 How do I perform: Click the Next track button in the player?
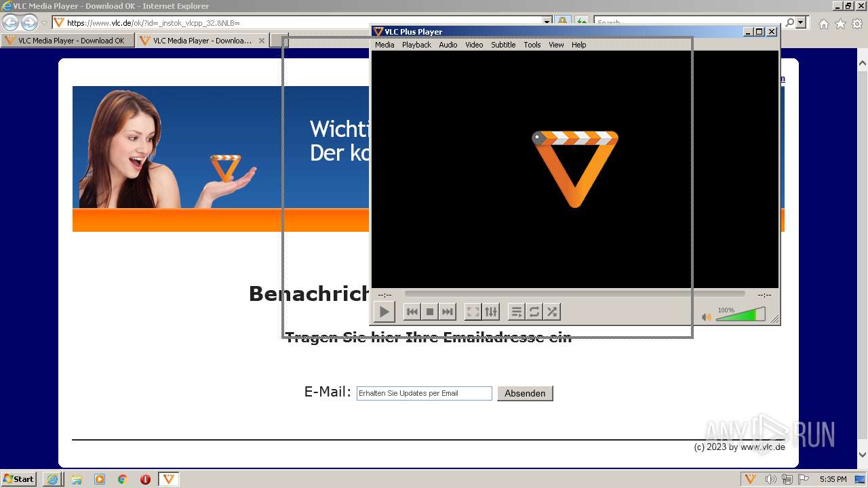pyautogui.click(x=448, y=312)
